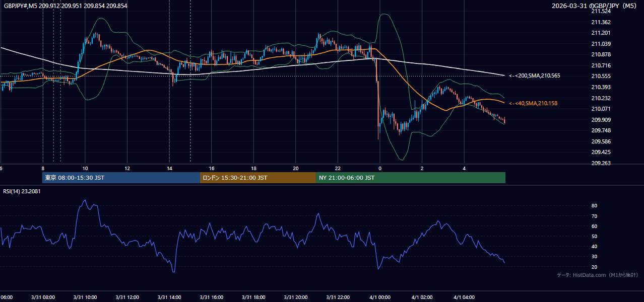Click the 3/31 18:00 date label
The image size is (644, 302).
click(x=254, y=297)
